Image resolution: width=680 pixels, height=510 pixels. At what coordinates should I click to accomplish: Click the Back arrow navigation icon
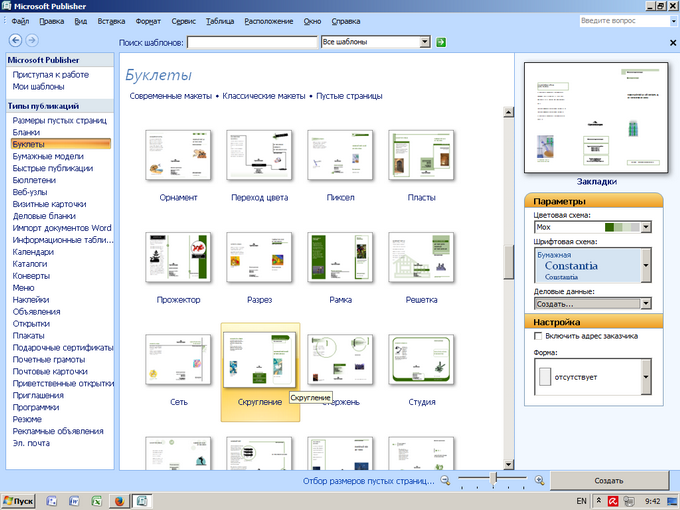15,40
